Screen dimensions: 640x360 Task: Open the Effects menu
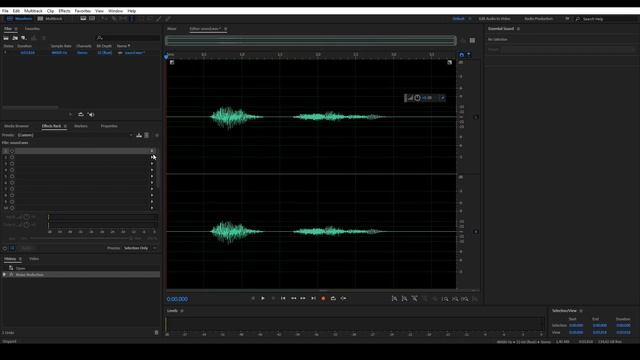(x=64, y=11)
